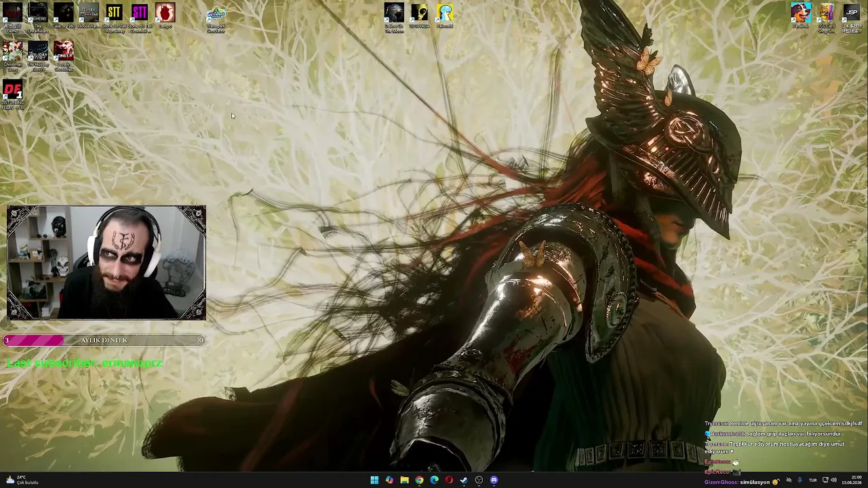Open Paralives dog icon shortcut
Screen dimensions: 868x488
pos(801,16)
